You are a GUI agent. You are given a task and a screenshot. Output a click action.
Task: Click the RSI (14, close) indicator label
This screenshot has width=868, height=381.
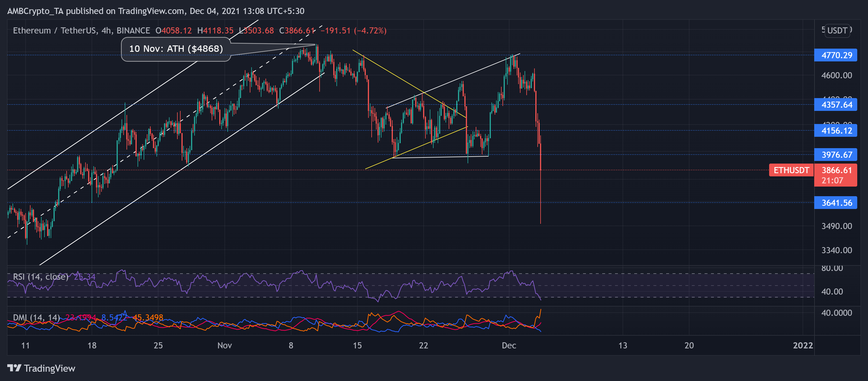[40, 277]
